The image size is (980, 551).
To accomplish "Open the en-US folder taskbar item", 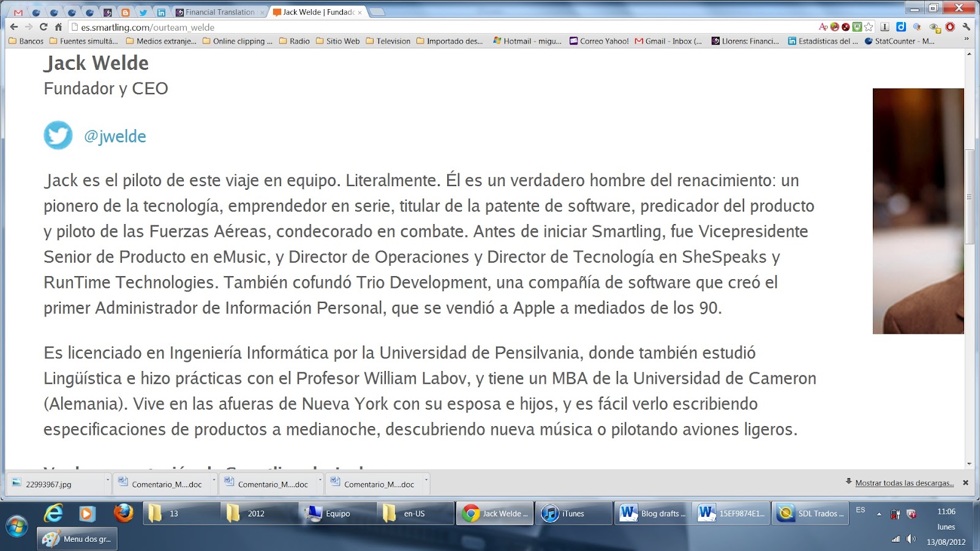I will click(x=417, y=513).
